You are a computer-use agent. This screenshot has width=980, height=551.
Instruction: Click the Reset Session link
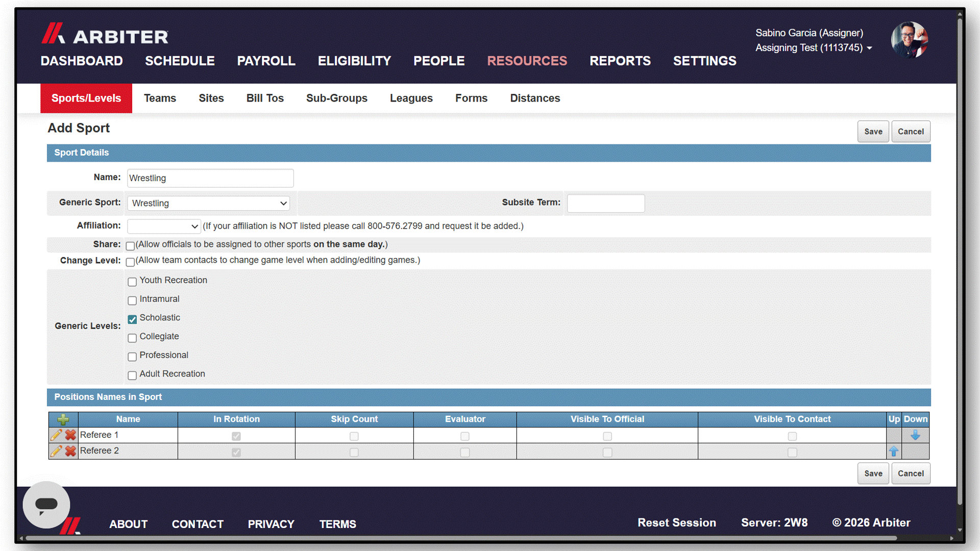click(677, 522)
